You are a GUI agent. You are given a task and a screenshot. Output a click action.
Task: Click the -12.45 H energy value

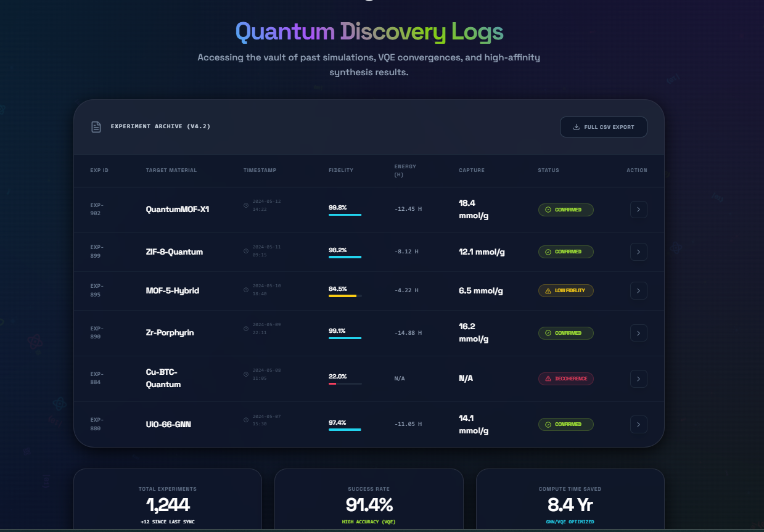click(408, 210)
